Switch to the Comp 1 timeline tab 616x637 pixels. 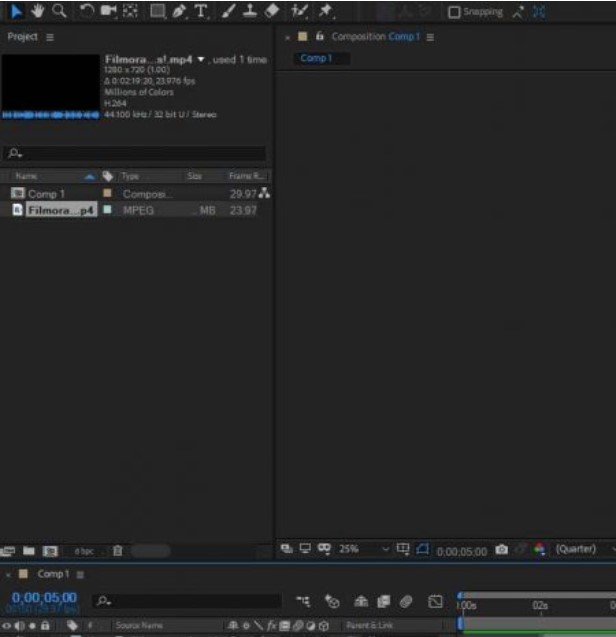(50, 574)
